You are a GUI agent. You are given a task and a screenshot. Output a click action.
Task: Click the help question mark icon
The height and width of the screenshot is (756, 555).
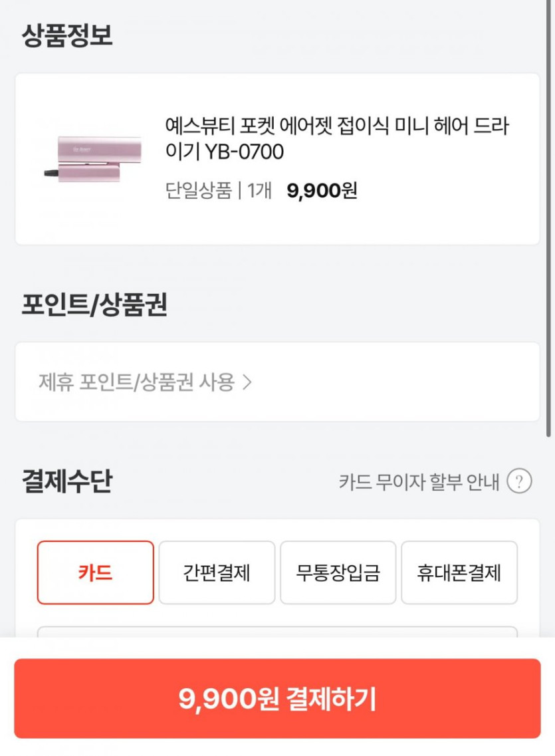coord(519,481)
